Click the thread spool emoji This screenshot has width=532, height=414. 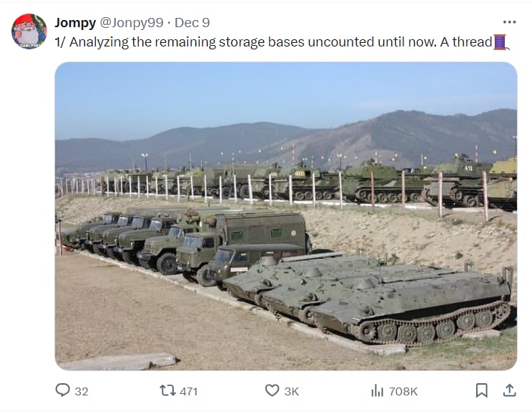pos(501,42)
